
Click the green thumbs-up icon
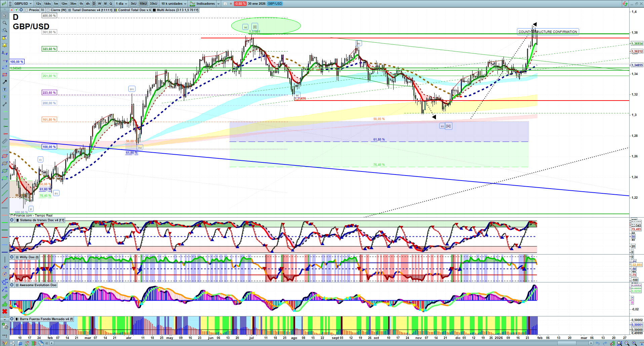(5, 304)
